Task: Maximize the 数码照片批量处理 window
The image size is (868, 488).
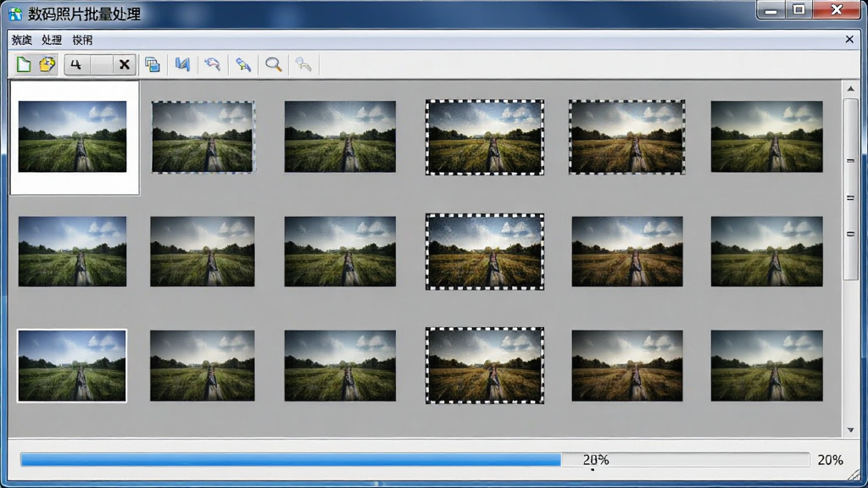Action: pyautogui.click(x=798, y=10)
